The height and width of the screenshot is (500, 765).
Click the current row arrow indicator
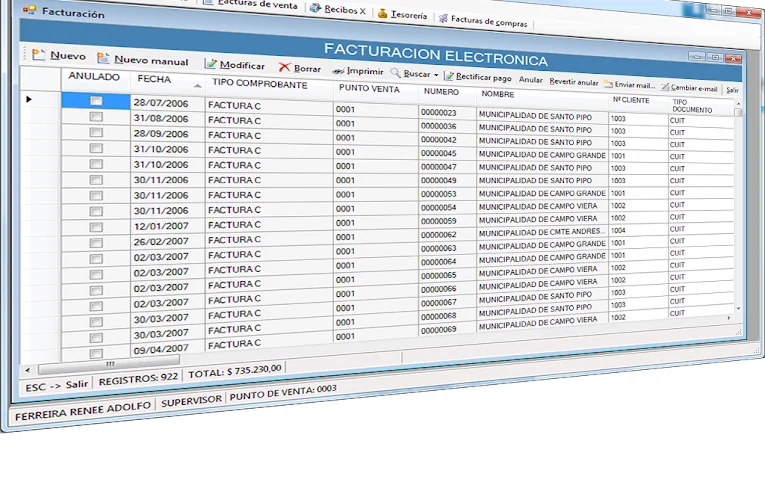[x=29, y=99]
